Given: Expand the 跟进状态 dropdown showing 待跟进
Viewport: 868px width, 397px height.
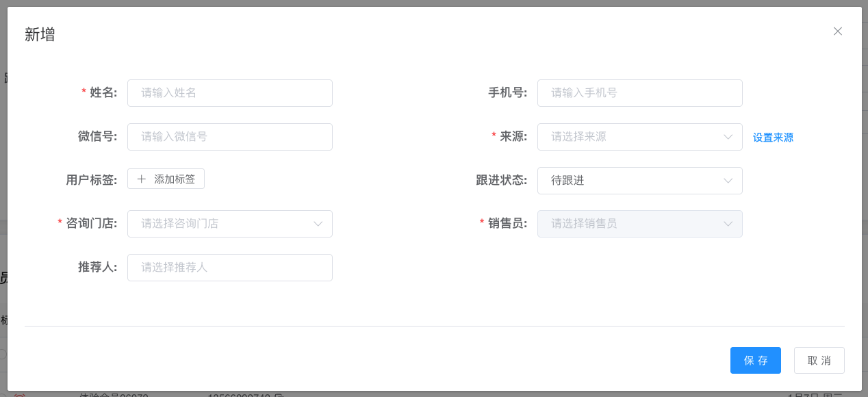Looking at the screenshot, I should [630, 181].
